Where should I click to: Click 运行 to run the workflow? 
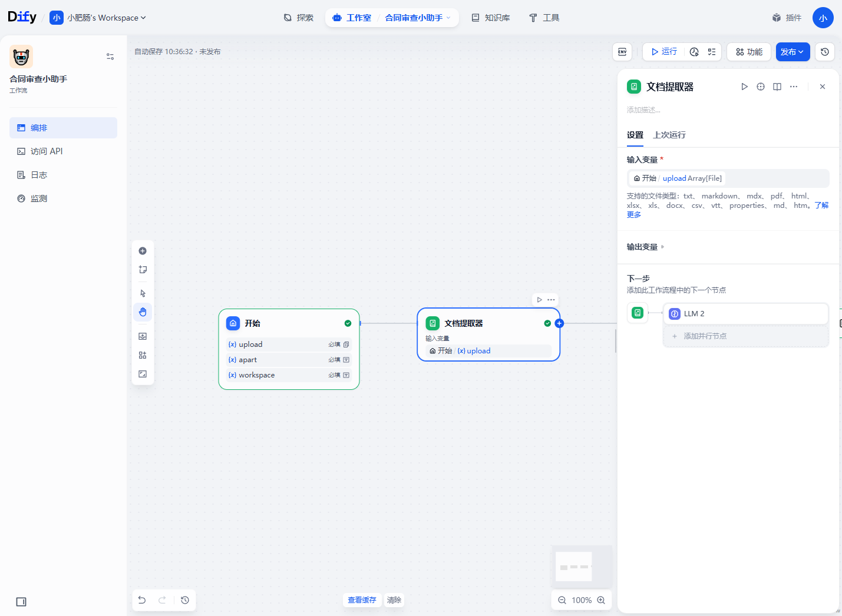(664, 52)
